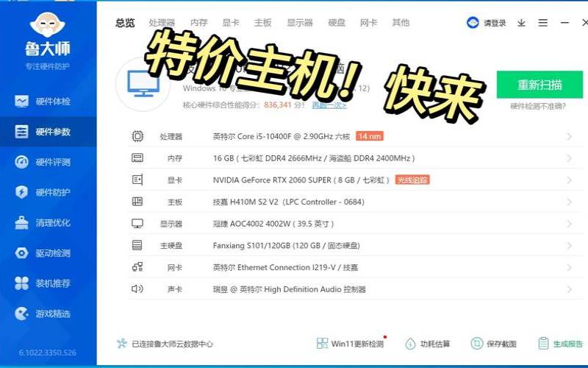The image size is (588, 368).
Task: Open the hamburger menu in title bar
Action: coord(542,23)
